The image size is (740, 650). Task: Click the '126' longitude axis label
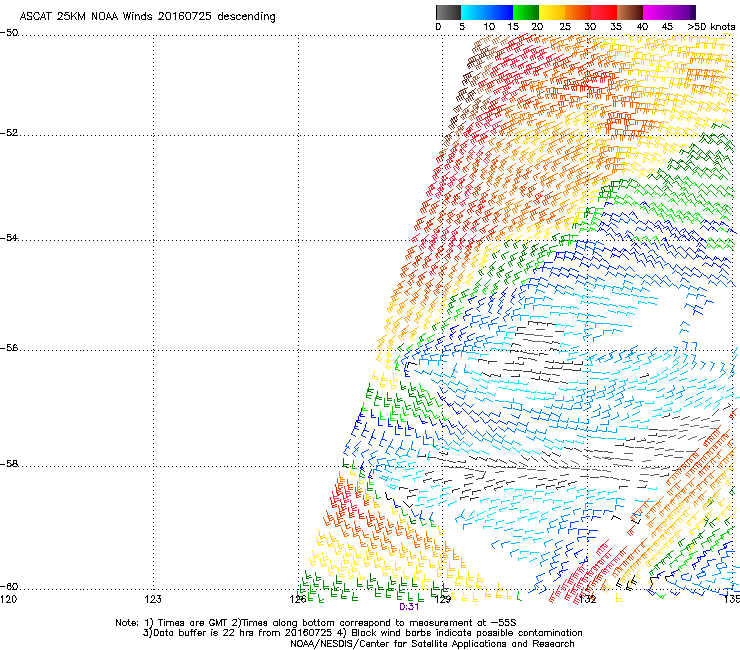[298, 599]
